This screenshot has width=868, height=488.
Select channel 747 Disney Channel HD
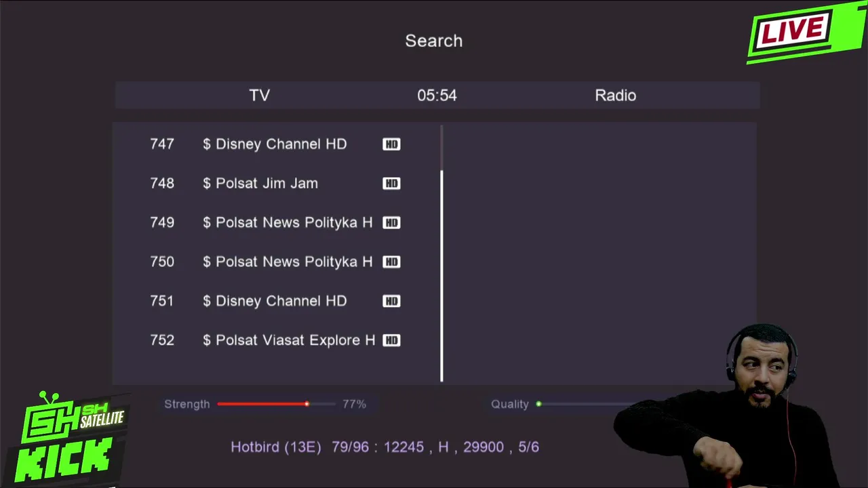(x=276, y=144)
